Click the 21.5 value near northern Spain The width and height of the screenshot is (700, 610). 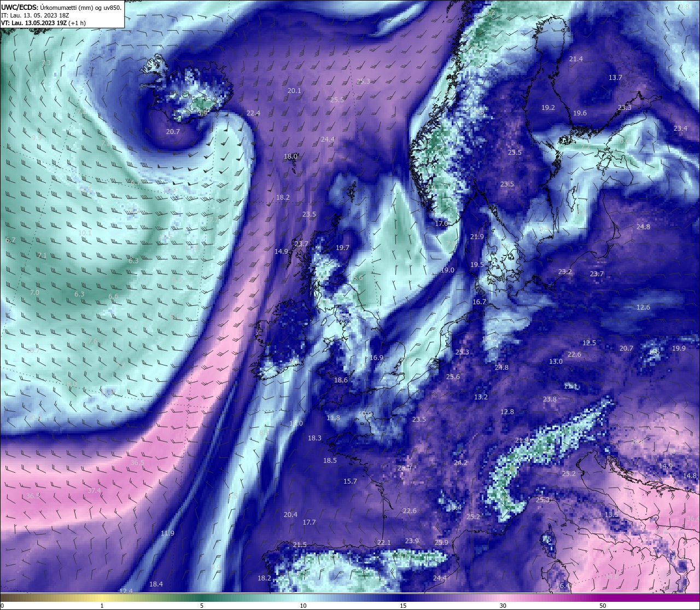pos(300,545)
